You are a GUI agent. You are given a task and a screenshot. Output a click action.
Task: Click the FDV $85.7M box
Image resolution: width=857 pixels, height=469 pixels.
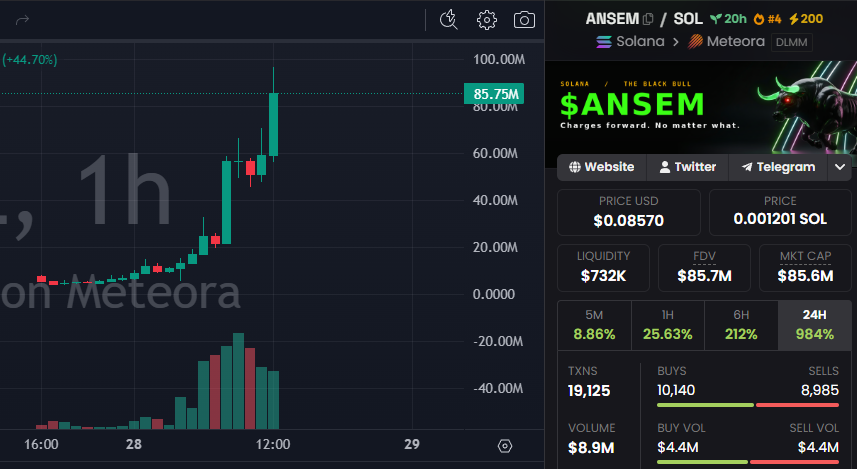[705, 268]
